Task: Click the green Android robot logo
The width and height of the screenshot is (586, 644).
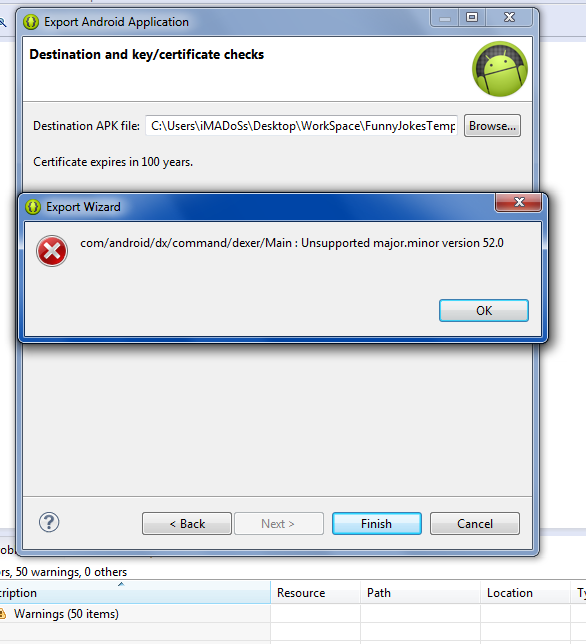Action: pos(500,69)
